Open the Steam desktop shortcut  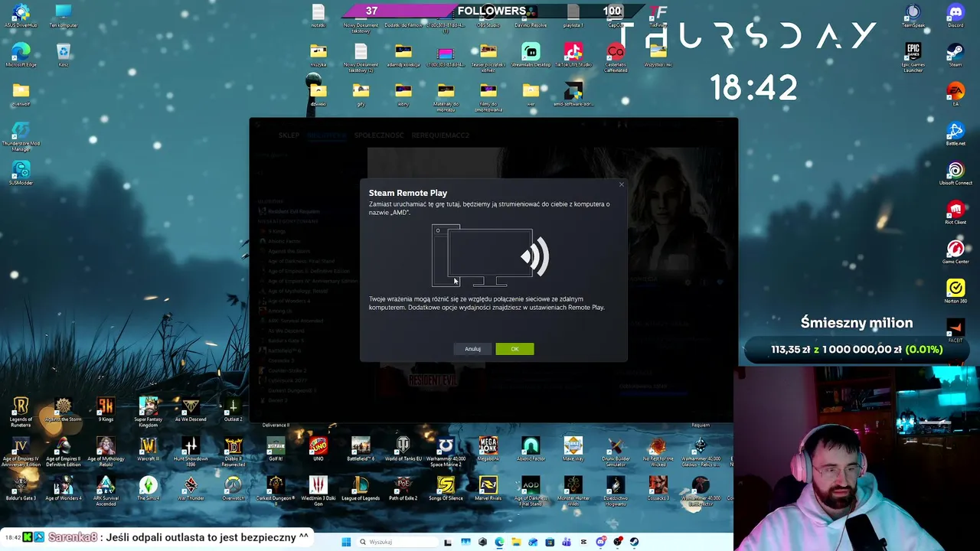click(x=955, y=55)
